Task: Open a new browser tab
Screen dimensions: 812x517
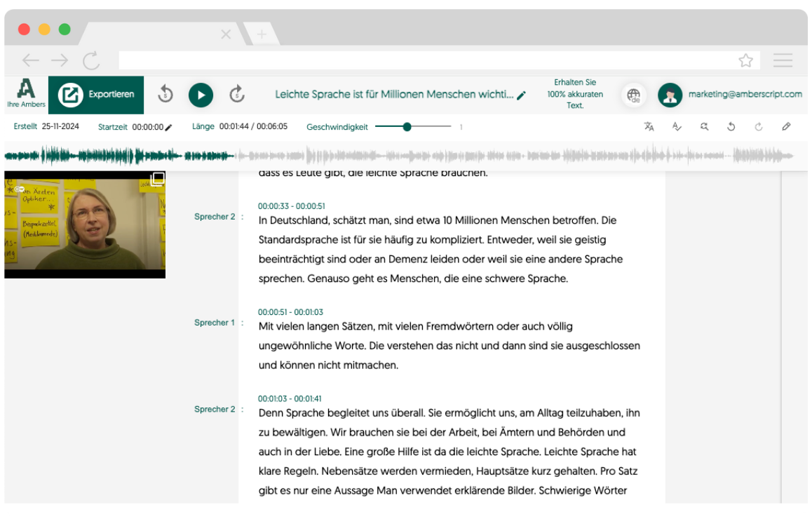Action: click(x=262, y=34)
